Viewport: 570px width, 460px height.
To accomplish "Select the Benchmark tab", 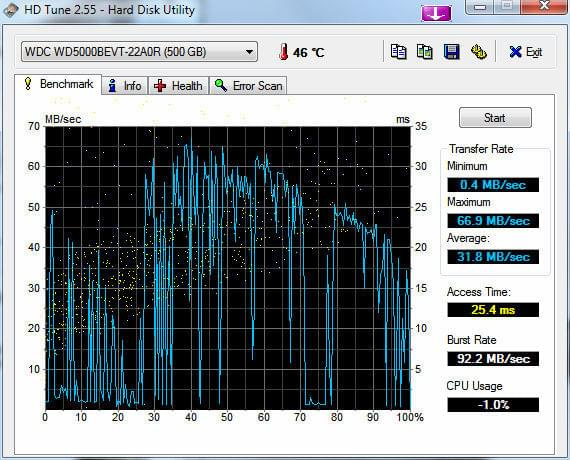I will pos(58,84).
